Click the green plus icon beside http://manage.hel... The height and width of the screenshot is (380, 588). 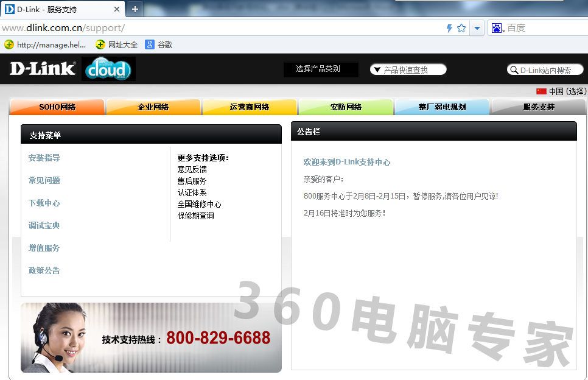[x=9, y=44]
